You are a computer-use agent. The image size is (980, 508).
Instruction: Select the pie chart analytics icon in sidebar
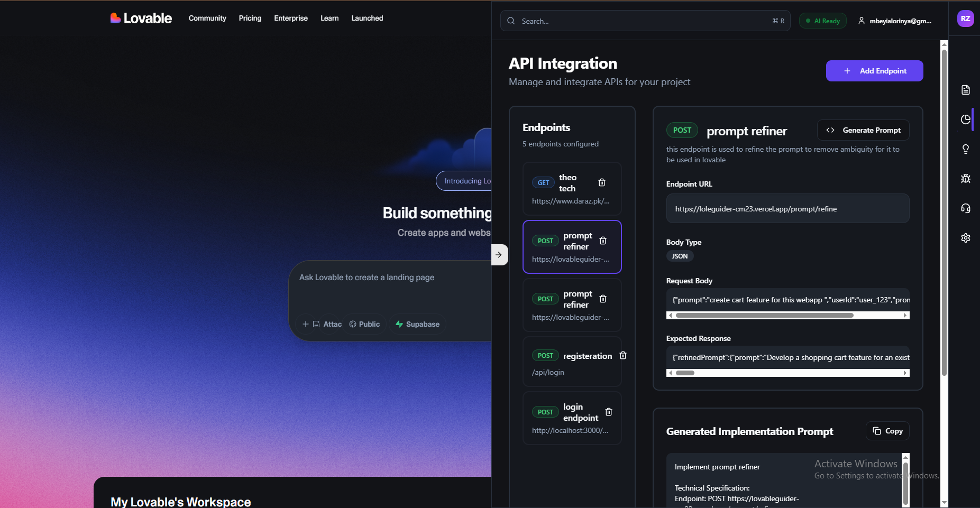pyautogui.click(x=965, y=119)
